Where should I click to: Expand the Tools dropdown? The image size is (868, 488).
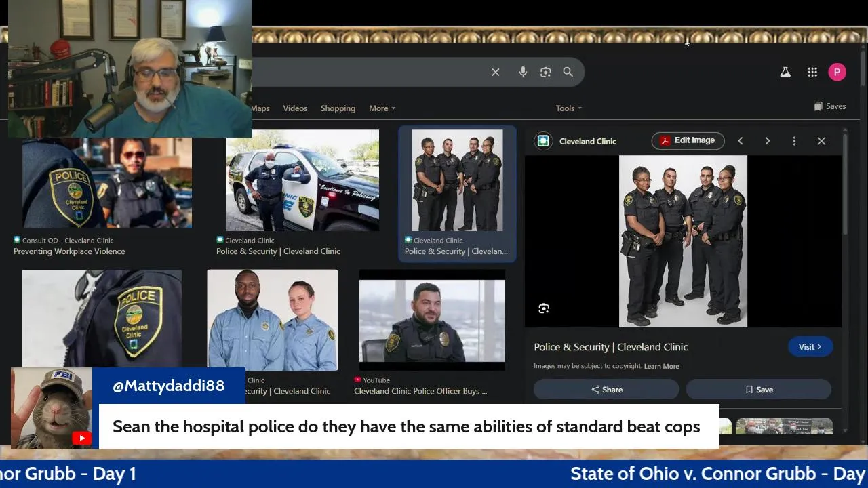(568, 108)
